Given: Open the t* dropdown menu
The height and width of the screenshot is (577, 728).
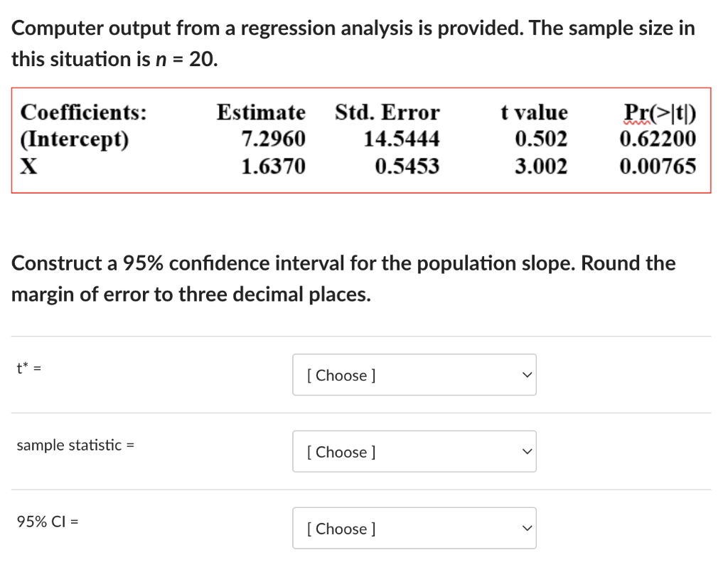Looking at the screenshot, I should pyautogui.click(x=414, y=375).
